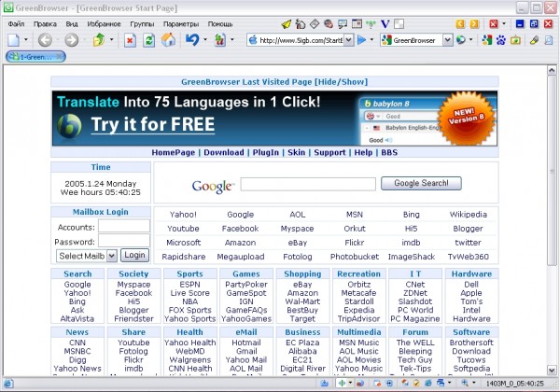Viewport: 560px width, 392px height.
Task: Click the up folder level icon
Action: 99,40
